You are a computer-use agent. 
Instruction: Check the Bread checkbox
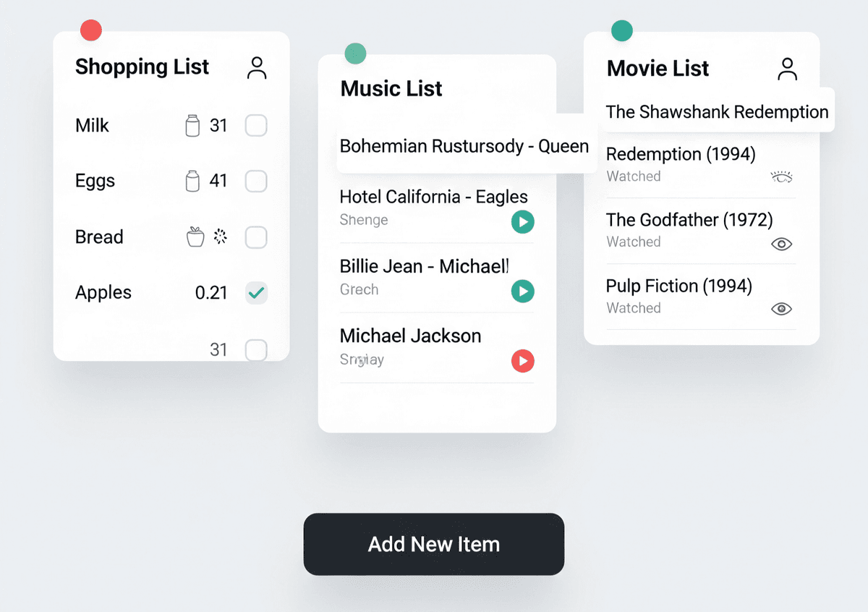pyautogui.click(x=256, y=237)
